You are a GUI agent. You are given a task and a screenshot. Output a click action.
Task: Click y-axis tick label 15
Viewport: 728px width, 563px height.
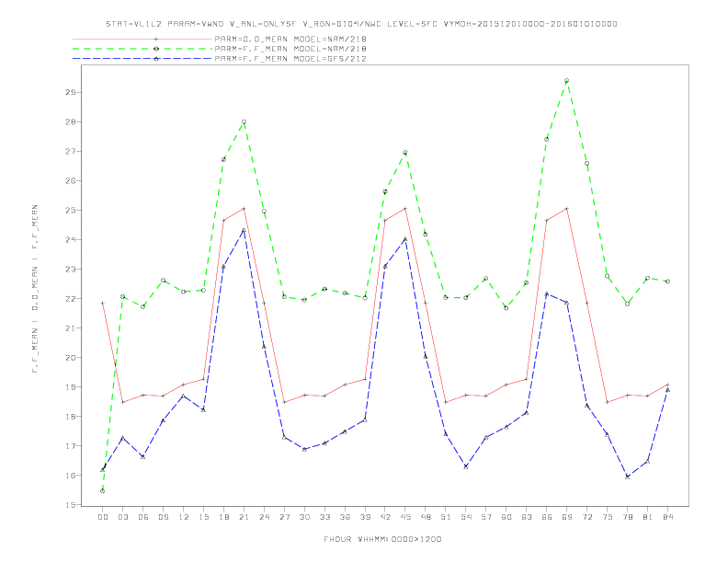tap(70, 505)
